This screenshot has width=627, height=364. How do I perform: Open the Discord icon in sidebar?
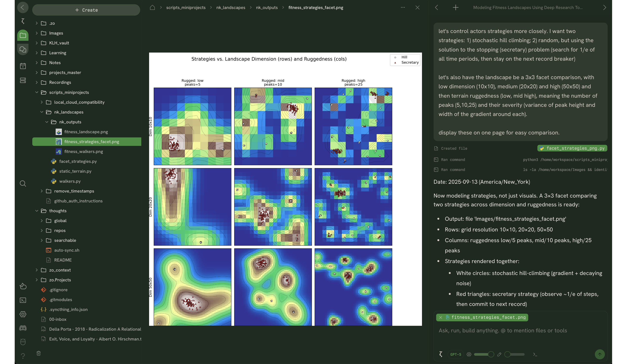(23, 328)
